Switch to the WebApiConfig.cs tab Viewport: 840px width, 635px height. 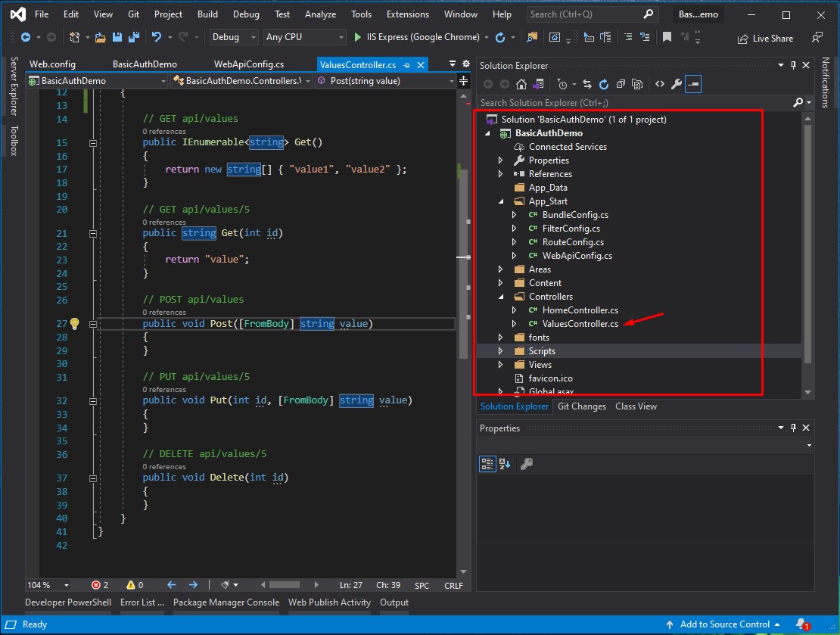[x=249, y=64]
